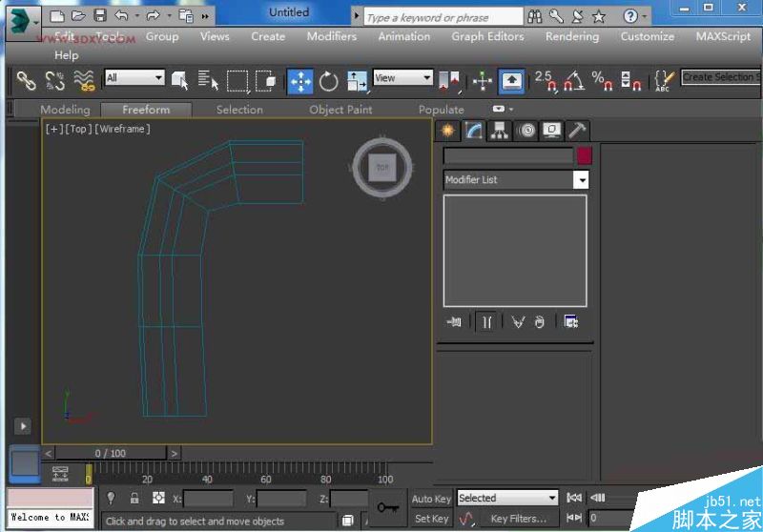Click Configure Modifier Sets icon
This screenshot has height=532, width=763.
click(570, 322)
